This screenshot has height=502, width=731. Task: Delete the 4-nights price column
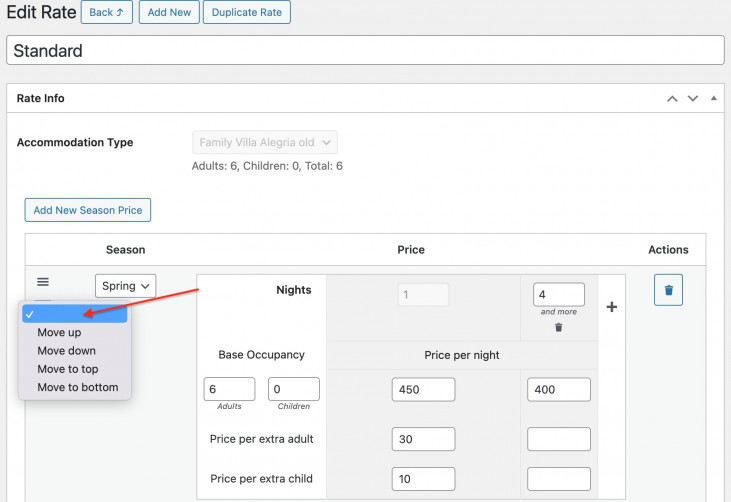(559, 327)
